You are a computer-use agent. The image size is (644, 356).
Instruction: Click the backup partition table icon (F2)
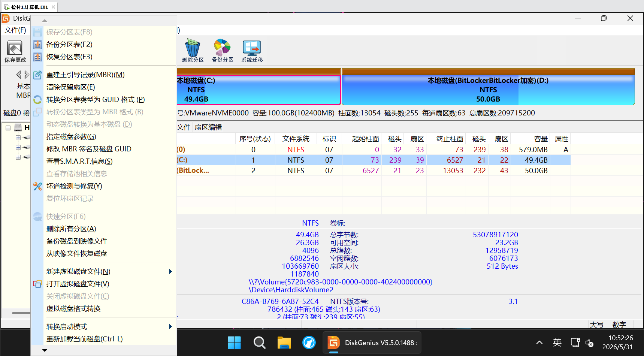tap(37, 45)
